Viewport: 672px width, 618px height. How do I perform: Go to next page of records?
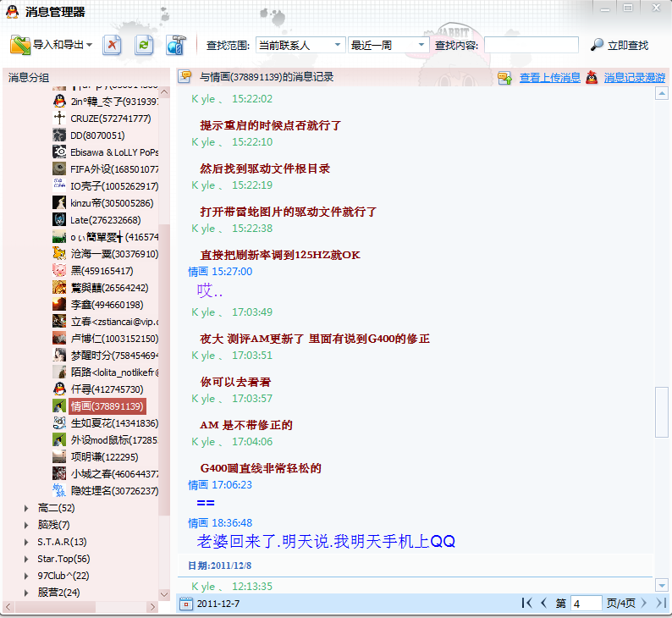643,603
